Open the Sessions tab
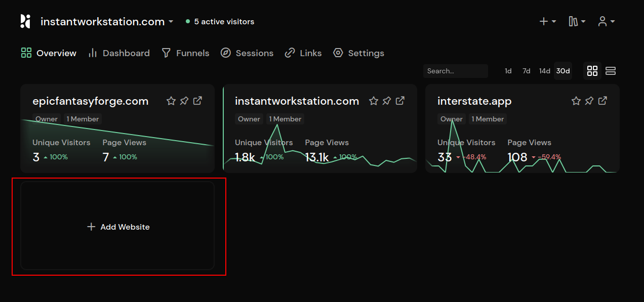Image resolution: width=644 pixels, height=302 pixels. (247, 53)
